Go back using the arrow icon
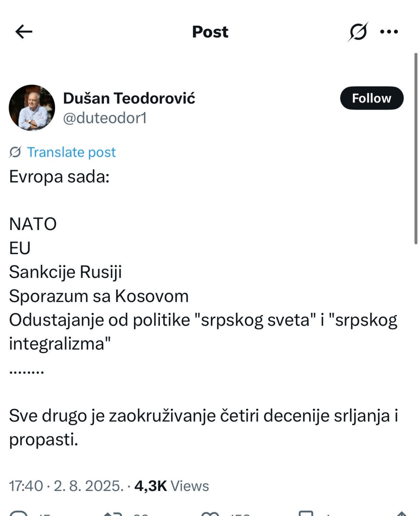This screenshot has height=516, width=420. [22, 32]
